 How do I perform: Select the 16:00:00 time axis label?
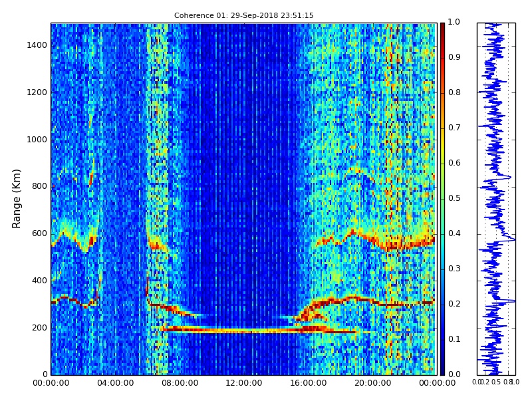(x=309, y=384)
